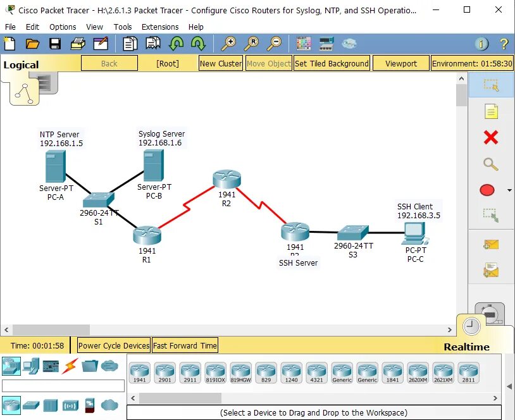Open the Extensions menu

point(160,27)
